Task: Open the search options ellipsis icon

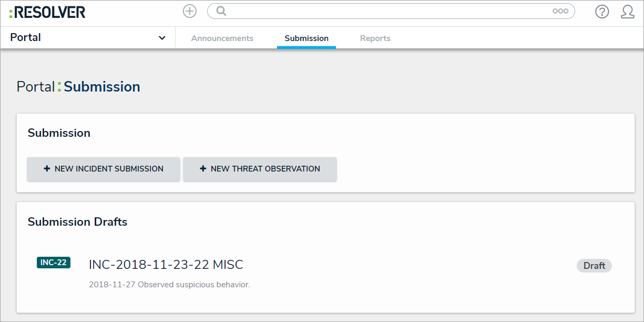Action: coord(560,11)
